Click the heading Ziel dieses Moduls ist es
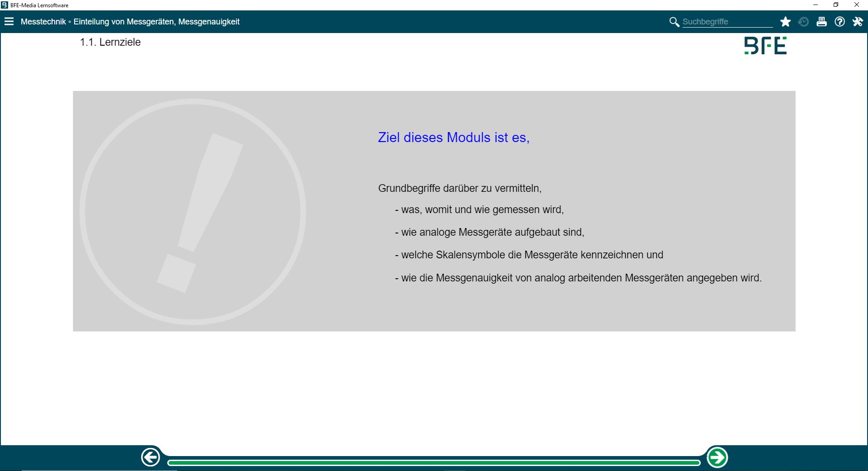 [453, 138]
